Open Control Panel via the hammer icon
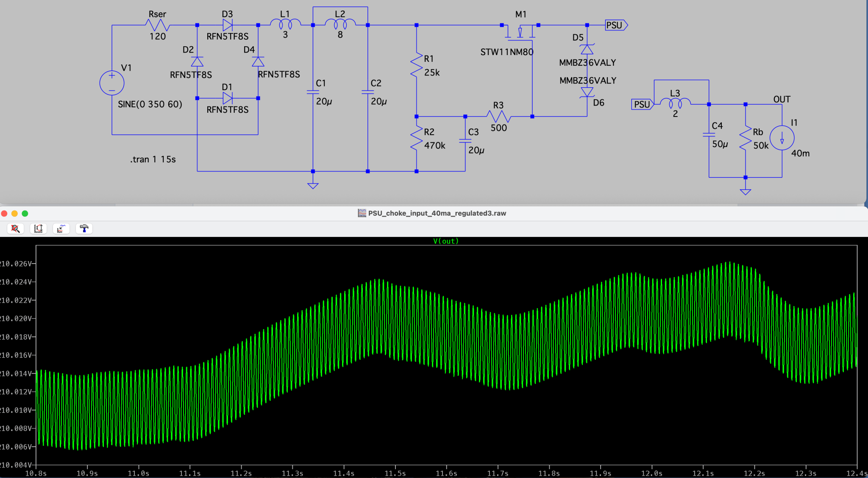Viewport: 868px width, 478px height. 84,229
